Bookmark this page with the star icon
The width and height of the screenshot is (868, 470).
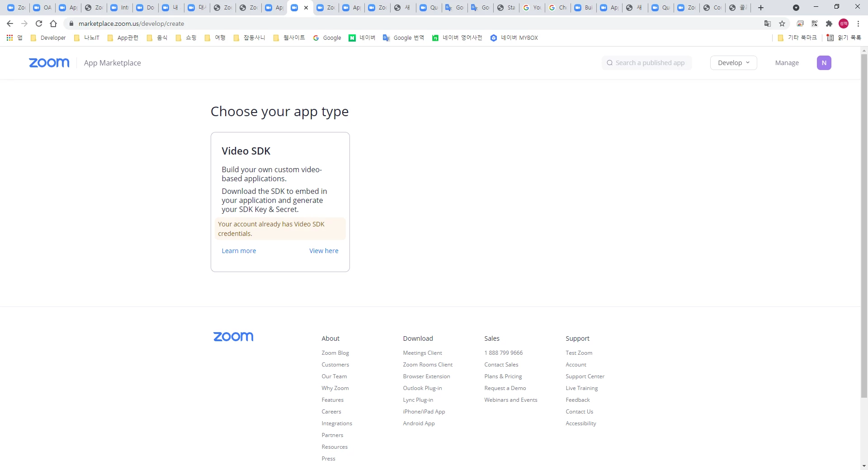point(782,23)
